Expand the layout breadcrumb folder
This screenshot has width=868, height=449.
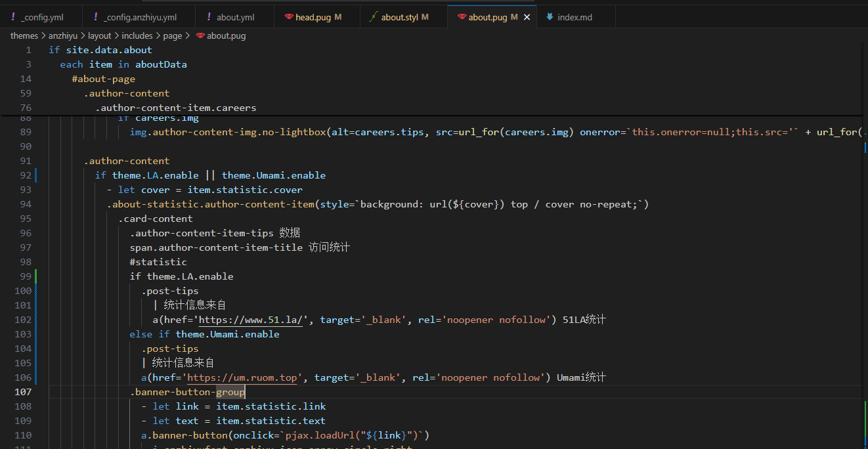coord(100,35)
